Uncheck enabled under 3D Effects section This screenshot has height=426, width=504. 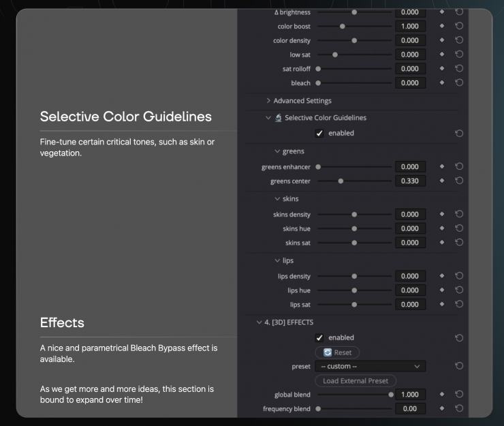[x=319, y=338]
